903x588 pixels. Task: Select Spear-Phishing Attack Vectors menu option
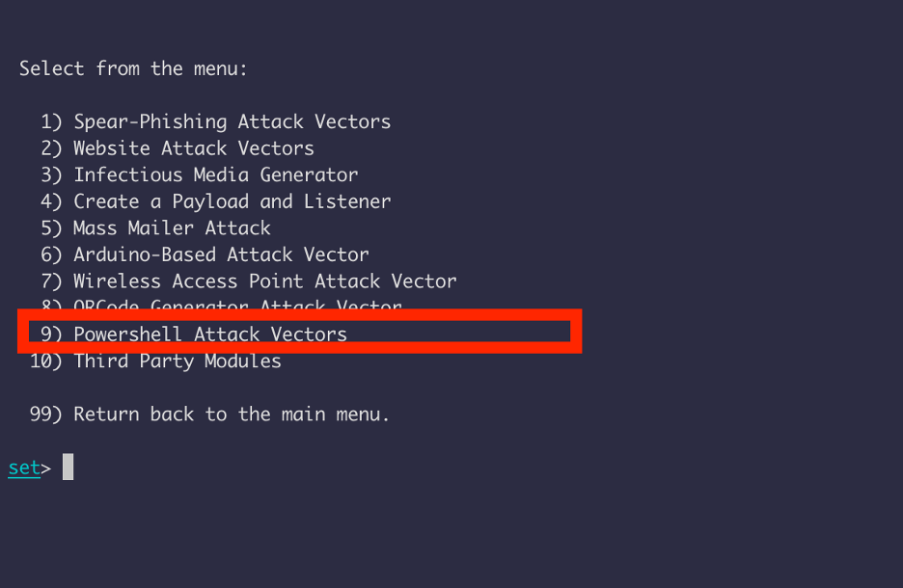[x=215, y=122]
